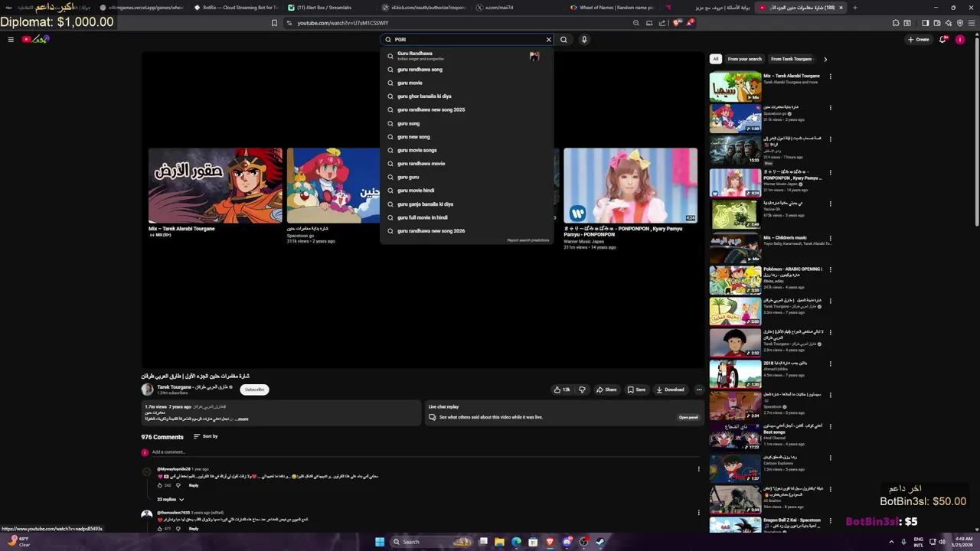Like the video with thumbs up
Viewport: 980px width, 551px height.
562,390
